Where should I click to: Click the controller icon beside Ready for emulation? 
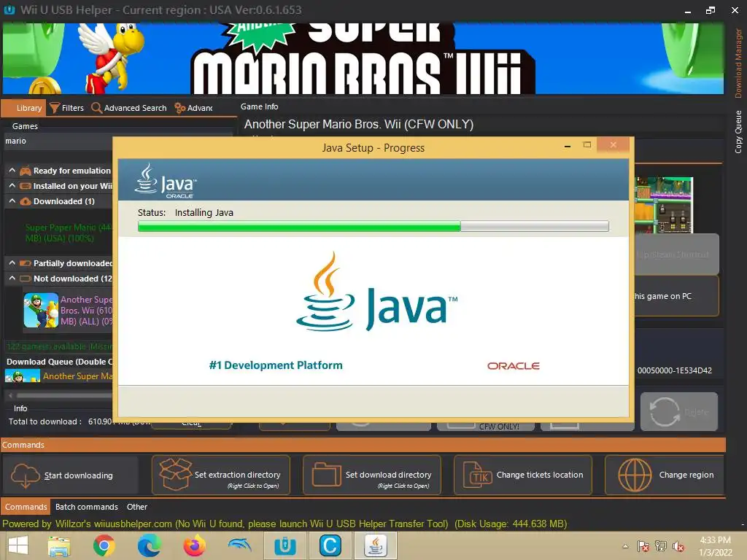click(x=26, y=171)
